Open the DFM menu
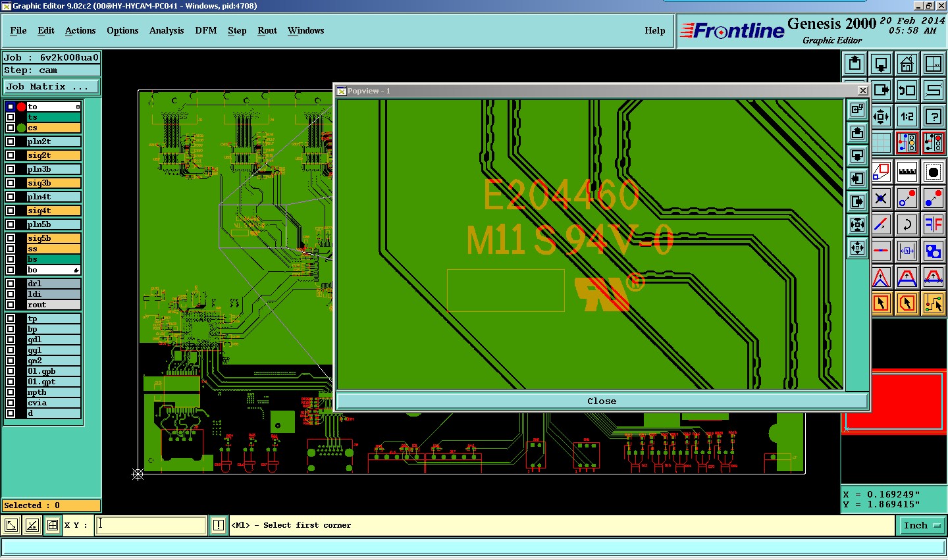 click(206, 30)
